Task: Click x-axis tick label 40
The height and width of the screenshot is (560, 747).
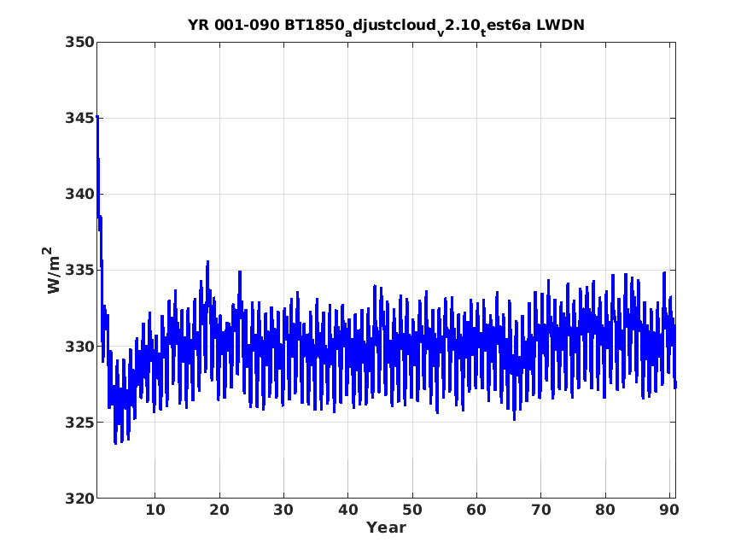Action: [x=347, y=510]
